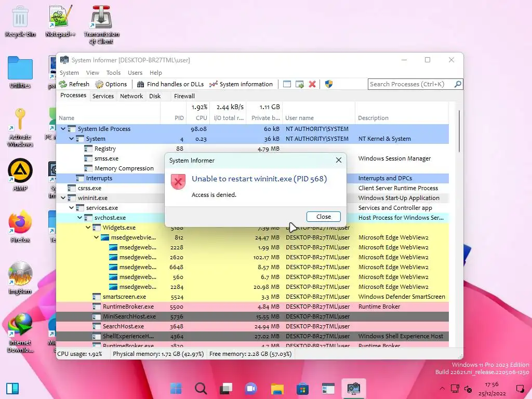Focus the Search Processes input field
This screenshot has height=399, width=532.
411,84
